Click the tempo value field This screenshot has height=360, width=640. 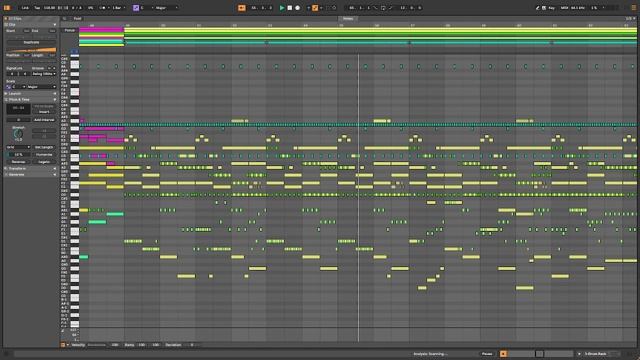[x=49, y=8]
